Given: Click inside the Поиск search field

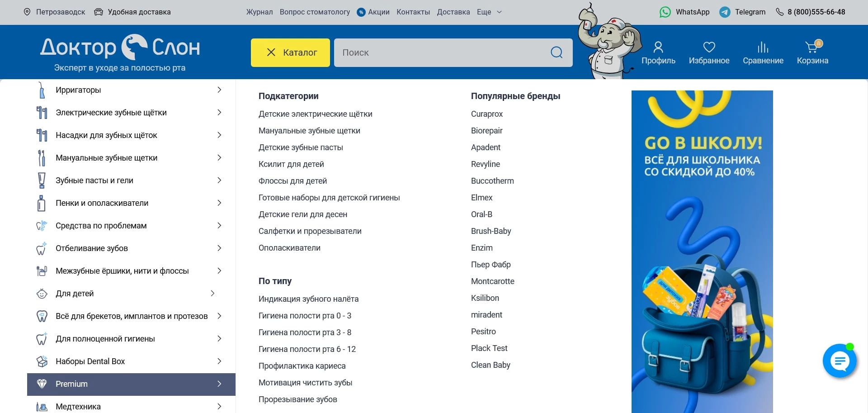Looking at the screenshot, I should tap(429, 52).
